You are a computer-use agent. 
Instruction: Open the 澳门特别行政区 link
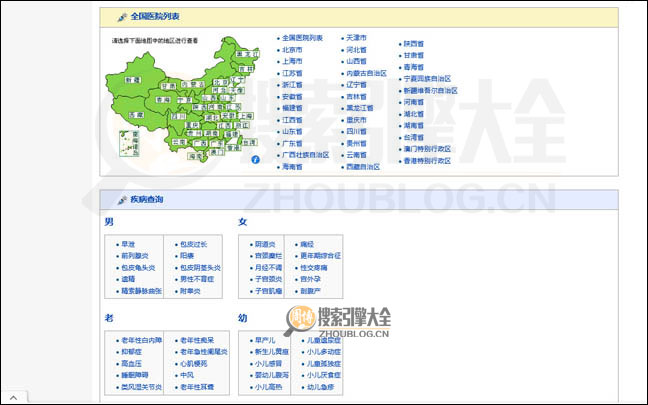(427, 149)
